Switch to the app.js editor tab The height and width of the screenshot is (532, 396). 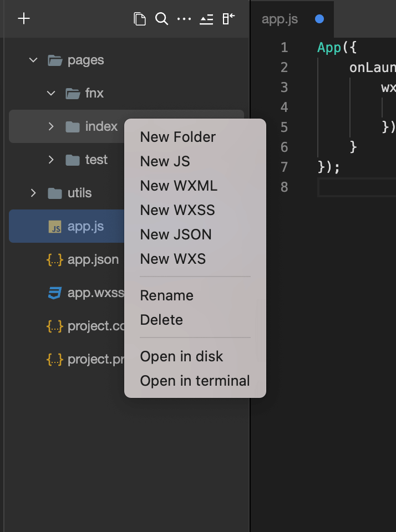280,19
